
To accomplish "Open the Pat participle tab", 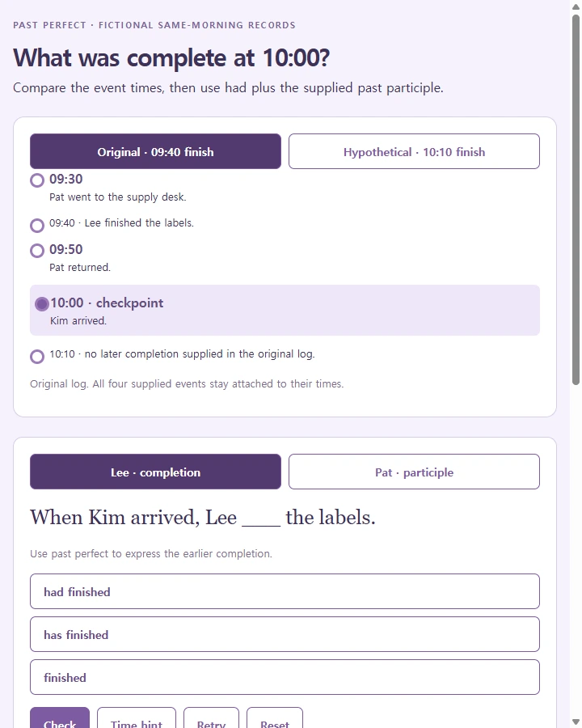I will pyautogui.click(x=414, y=472).
